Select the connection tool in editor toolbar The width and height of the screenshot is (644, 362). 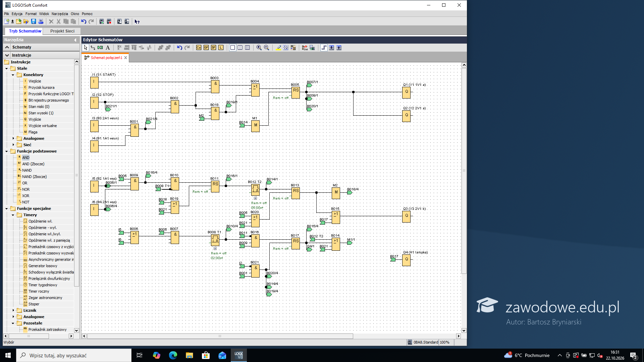coord(93,48)
